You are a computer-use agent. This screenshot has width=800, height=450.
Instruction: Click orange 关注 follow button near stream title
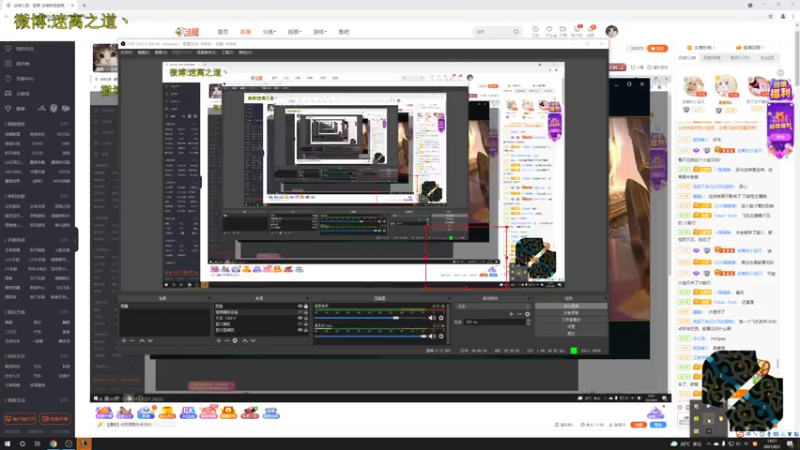(x=657, y=48)
